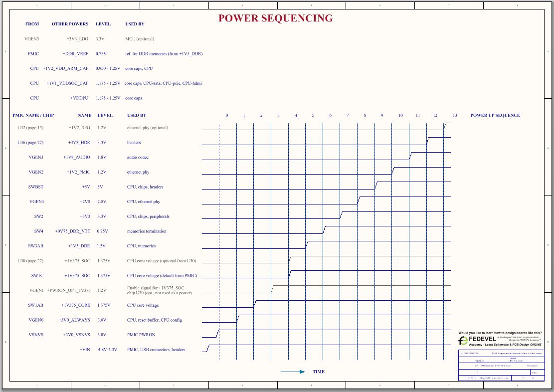
Task: Click the POWER UP SEQUENCE heading
Action: tap(494, 115)
